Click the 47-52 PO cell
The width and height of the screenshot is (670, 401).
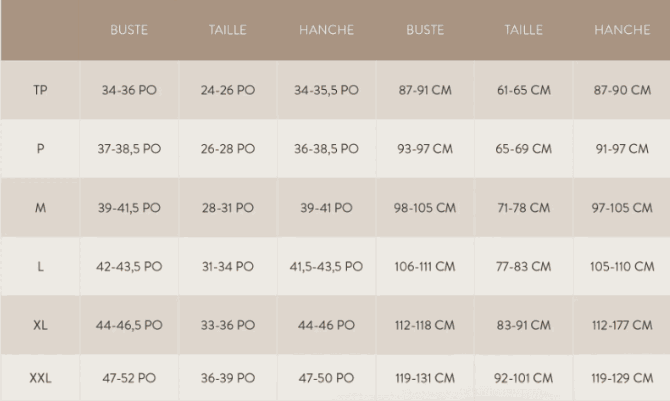[x=129, y=378]
